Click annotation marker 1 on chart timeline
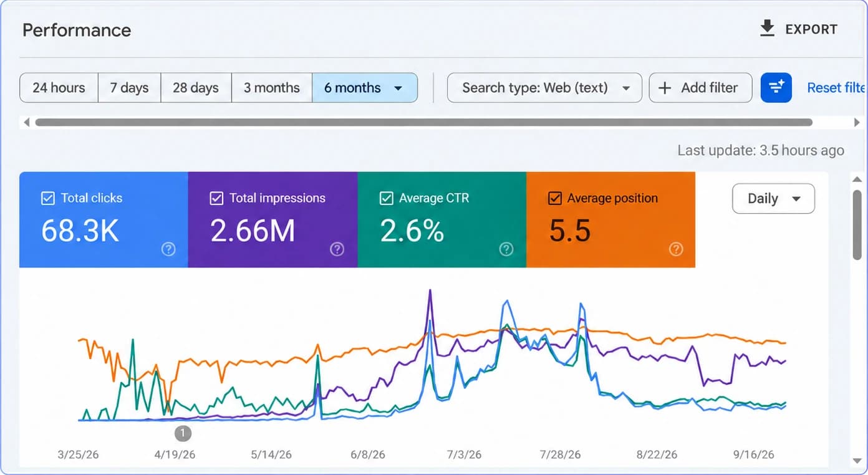Screen dimensions: 868x475 tap(183, 433)
